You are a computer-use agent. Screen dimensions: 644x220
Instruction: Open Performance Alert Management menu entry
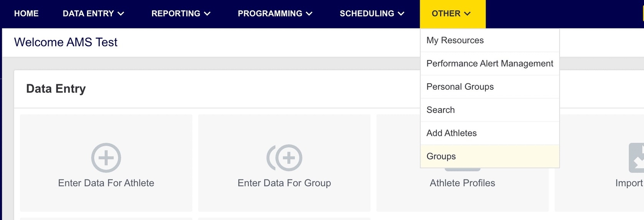tap(490, 64)
